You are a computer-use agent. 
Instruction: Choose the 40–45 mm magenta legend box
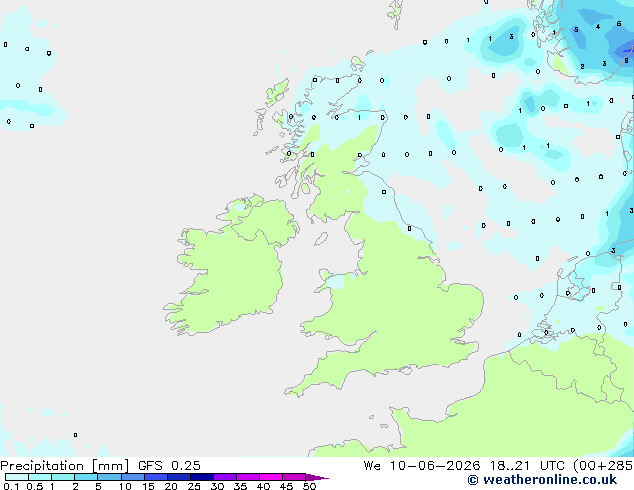271,477
